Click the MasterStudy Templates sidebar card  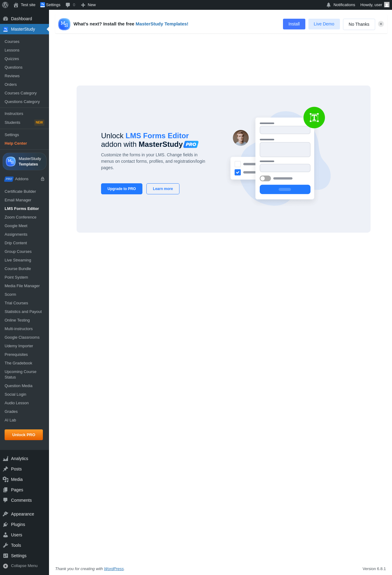24,162
